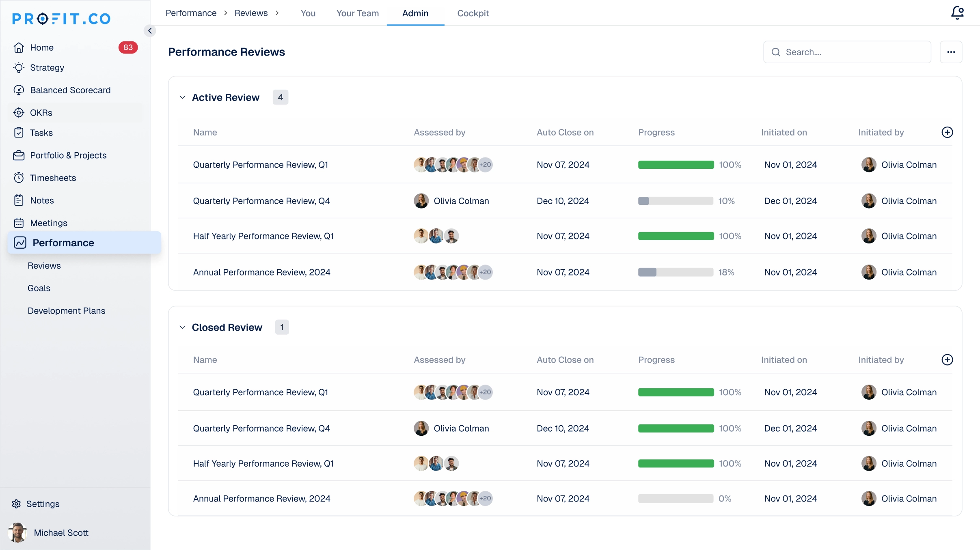Collapse the Closed Review section
The width and height of the screenshot is (980, 551).
[183, 327]
